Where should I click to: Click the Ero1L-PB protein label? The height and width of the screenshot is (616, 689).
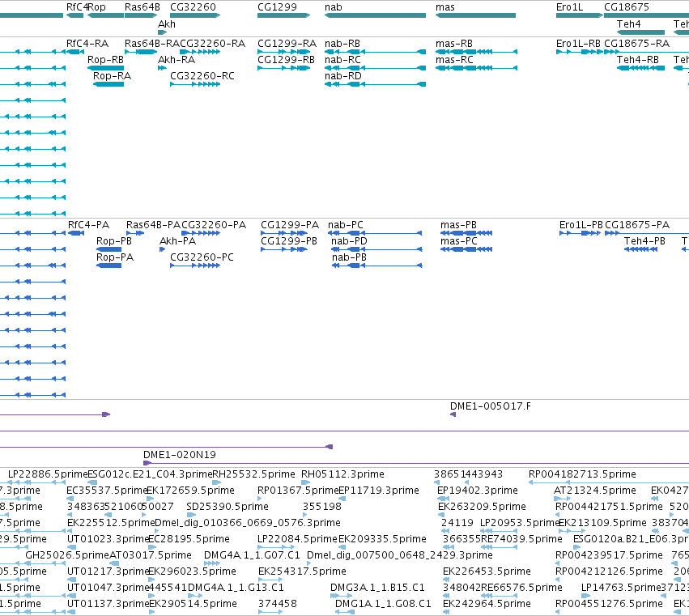point(581,225)
